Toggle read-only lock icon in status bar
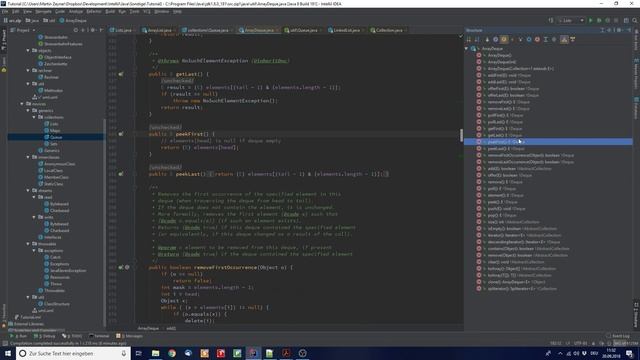 click(x=593, y=344)
